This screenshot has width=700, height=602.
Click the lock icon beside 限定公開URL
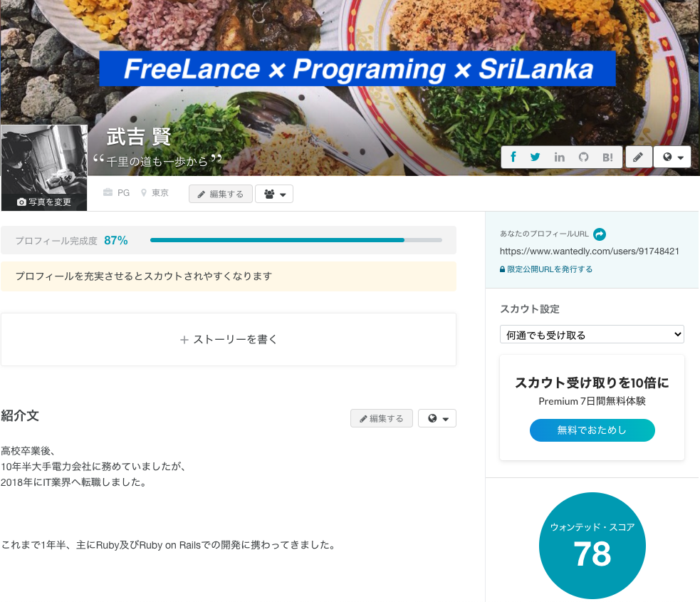(502, 269)
